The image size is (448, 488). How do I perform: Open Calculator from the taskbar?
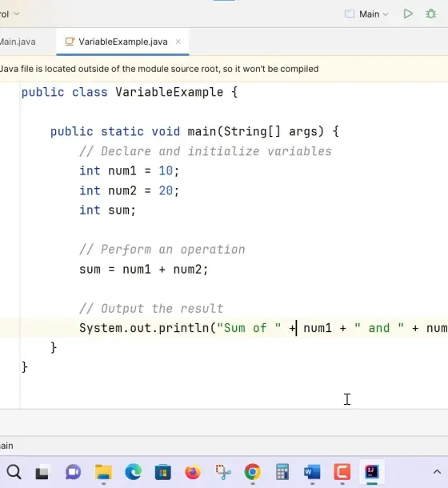(282, 472)
